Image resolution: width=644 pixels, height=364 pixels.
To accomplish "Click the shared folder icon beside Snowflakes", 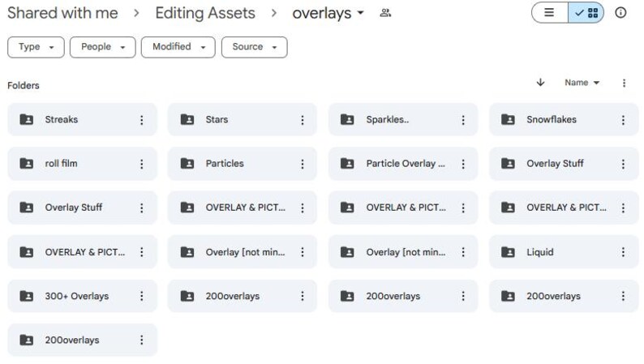I will [x=508, y=119].
